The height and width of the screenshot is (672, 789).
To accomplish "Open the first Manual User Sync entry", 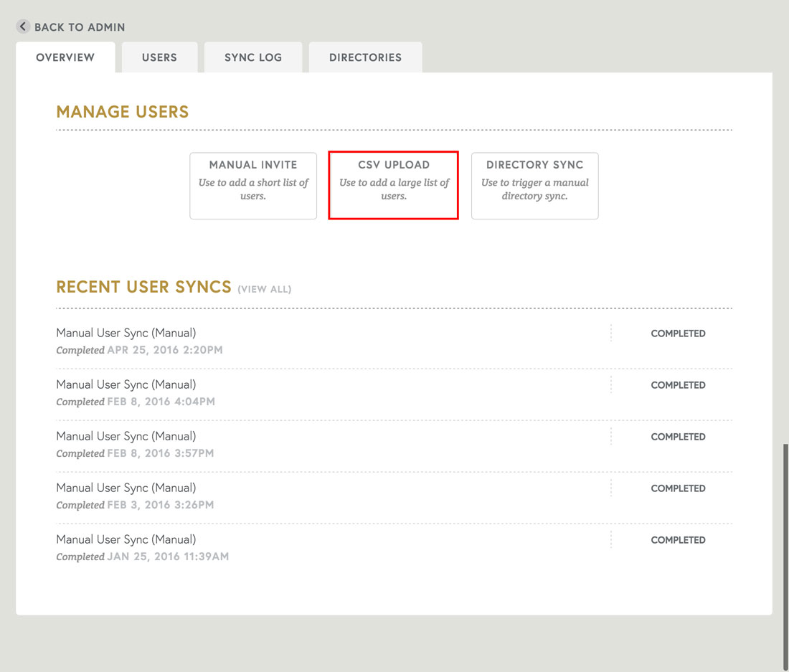I will pyautogui.click(x=126, y=332).
